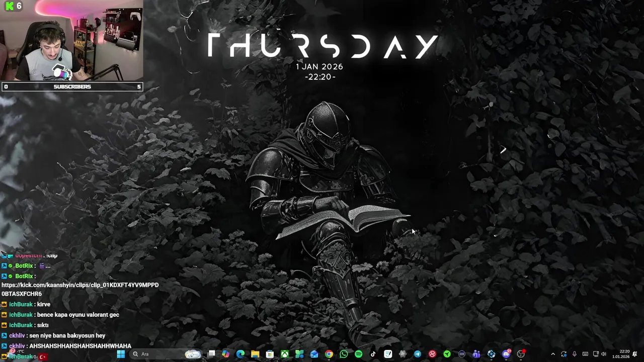Open the touch keyboard tray icon

(585, 354)
